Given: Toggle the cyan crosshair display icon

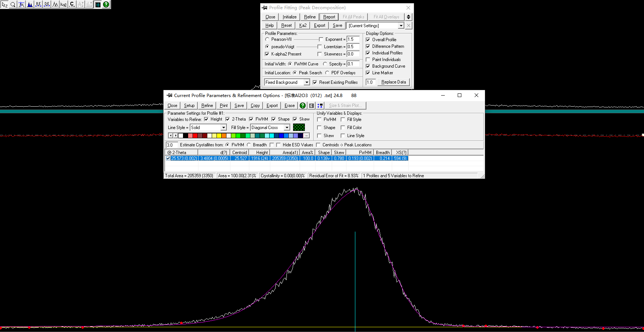Looking at the screenshot, I should click(x=98, y=4).
